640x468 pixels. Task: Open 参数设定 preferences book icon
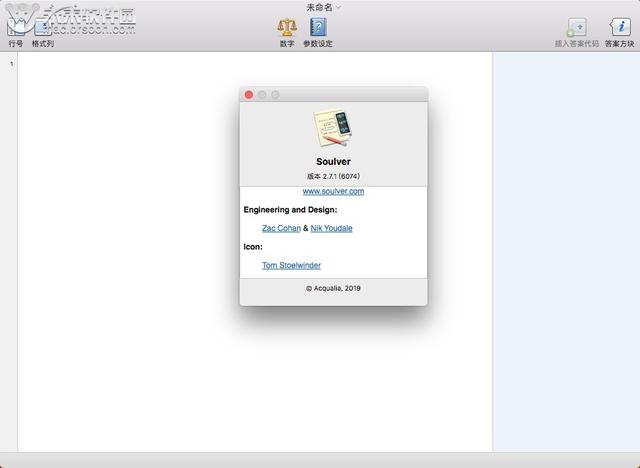(318, 27)
